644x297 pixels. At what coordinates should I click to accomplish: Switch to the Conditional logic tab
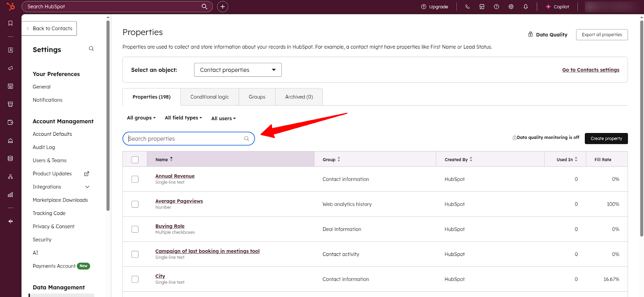pyautogui.click(x=210, y=97)
